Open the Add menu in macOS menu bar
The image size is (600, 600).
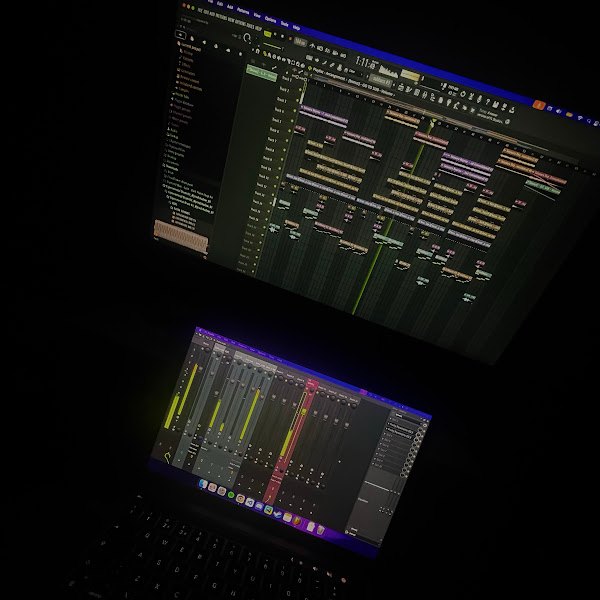click(x=230, y=7)
